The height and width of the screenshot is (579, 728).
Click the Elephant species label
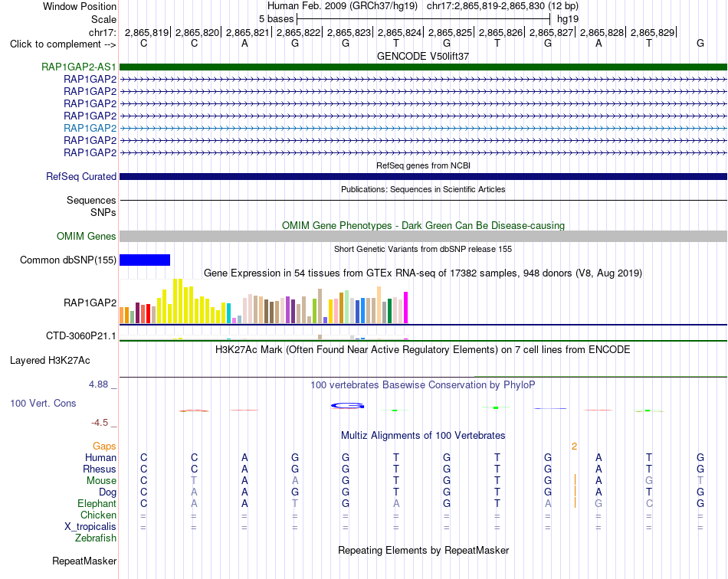pos(97,504)
